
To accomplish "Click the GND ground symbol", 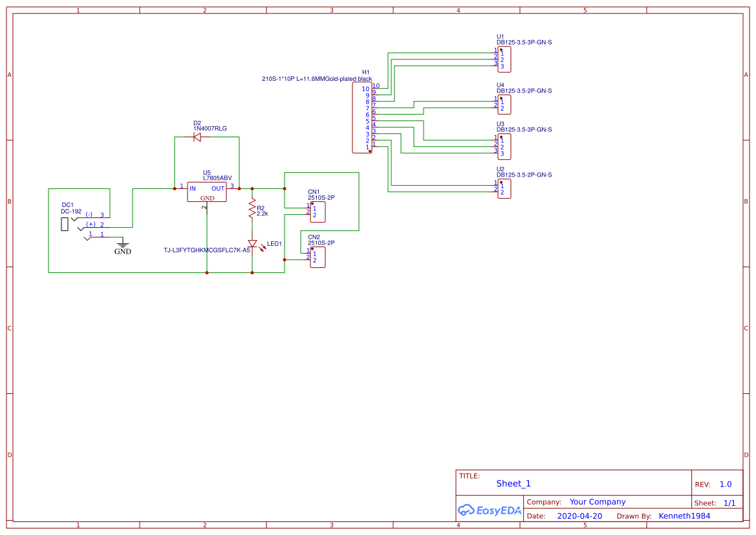I will 122,245.
